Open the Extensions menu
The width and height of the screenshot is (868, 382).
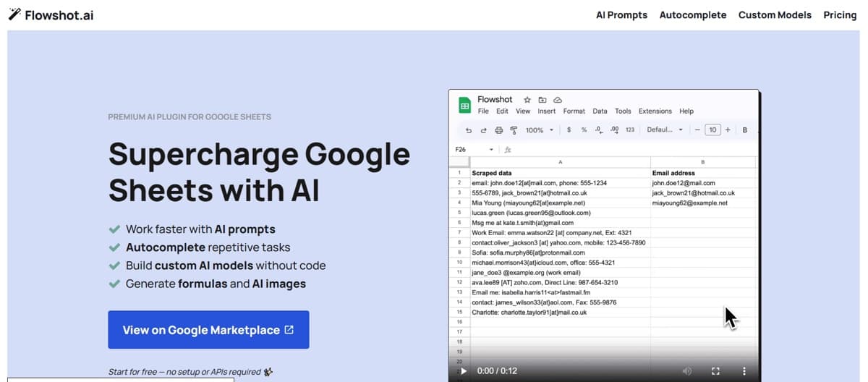click(x=655, y=111)
